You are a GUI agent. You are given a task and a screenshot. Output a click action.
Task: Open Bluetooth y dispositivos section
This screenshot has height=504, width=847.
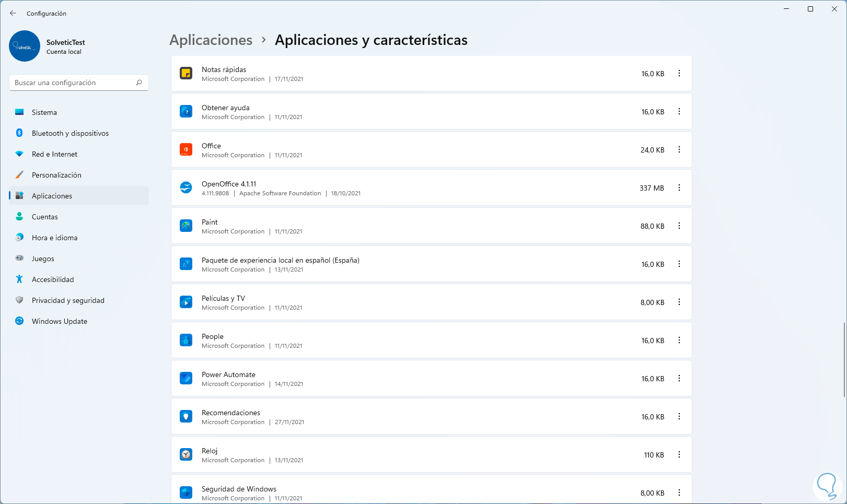coord(70,133)
